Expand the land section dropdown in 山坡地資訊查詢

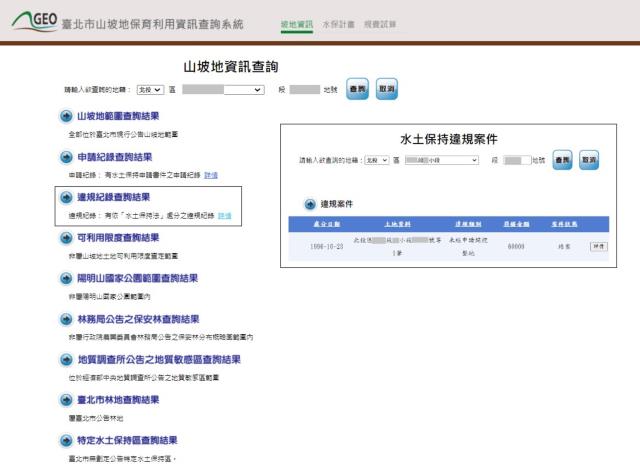coord(223,90)
